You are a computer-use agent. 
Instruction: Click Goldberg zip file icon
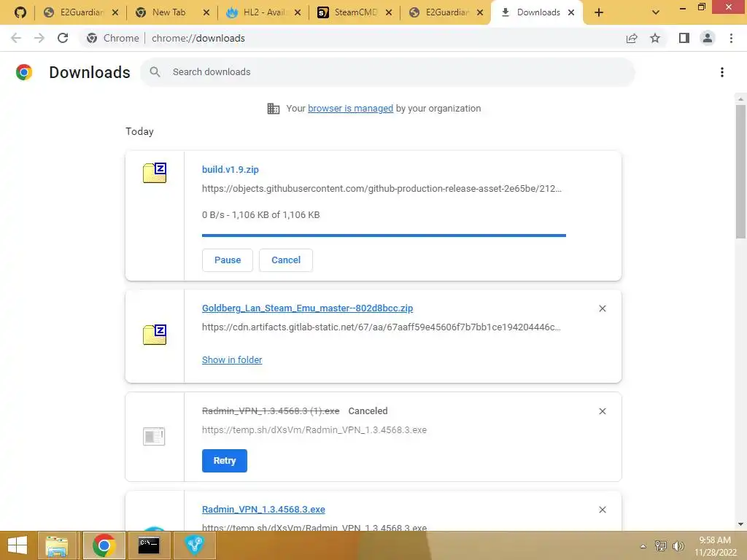(x=155, y=335)
